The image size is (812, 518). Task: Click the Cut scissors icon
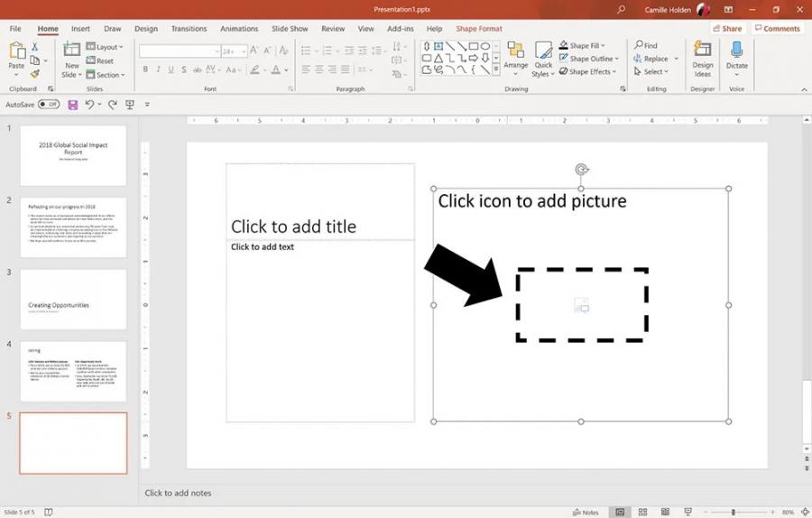34,47
